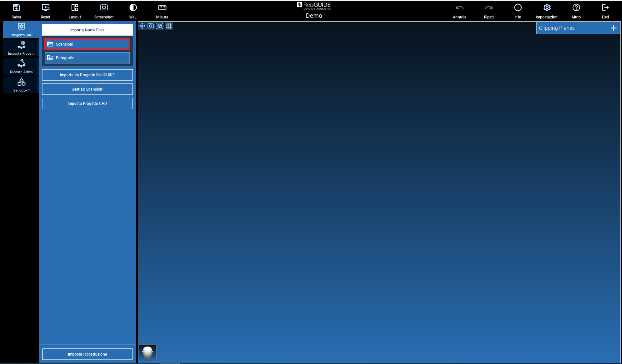
Task: Select Scansioni import option
Action: point(87,44)
